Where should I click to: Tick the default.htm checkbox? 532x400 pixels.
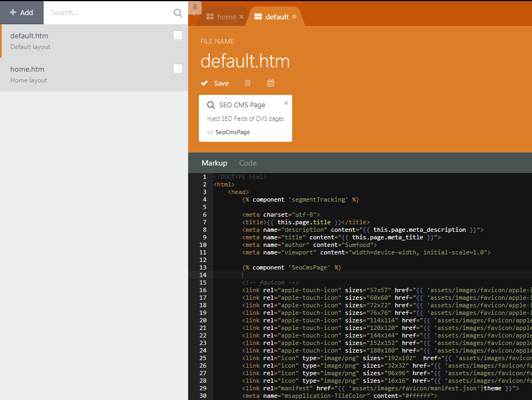(x=178, y=35)
